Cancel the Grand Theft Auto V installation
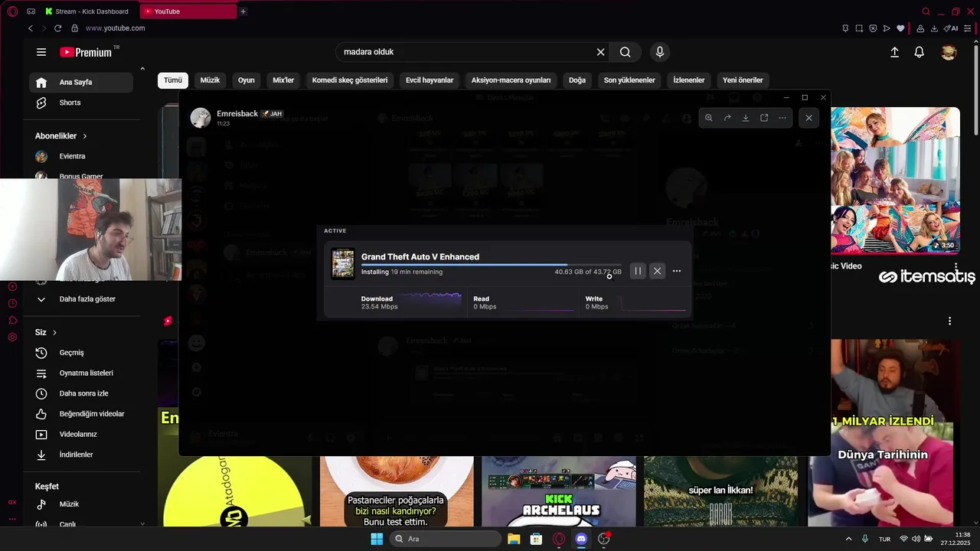Viewport: 980px width, 551px height. [657, 271]
